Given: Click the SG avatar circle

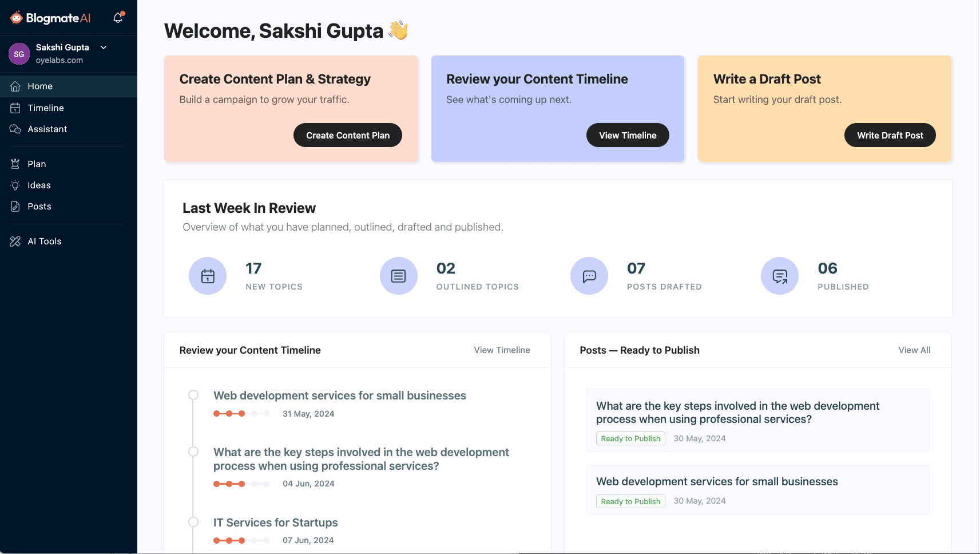Looking at the screenshot, I should (x=19, y=54).
